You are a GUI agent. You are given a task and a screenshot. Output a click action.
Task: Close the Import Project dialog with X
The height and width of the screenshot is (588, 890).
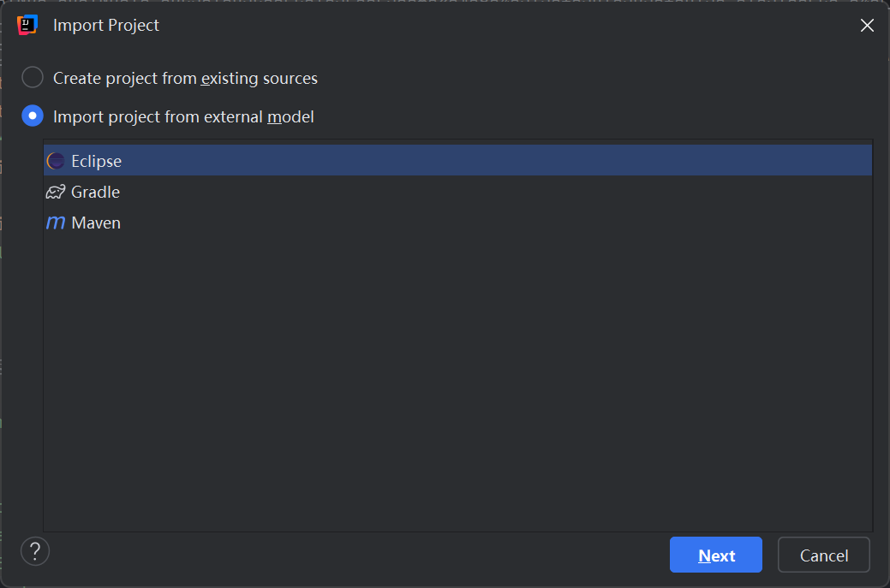tap(867, 26)
